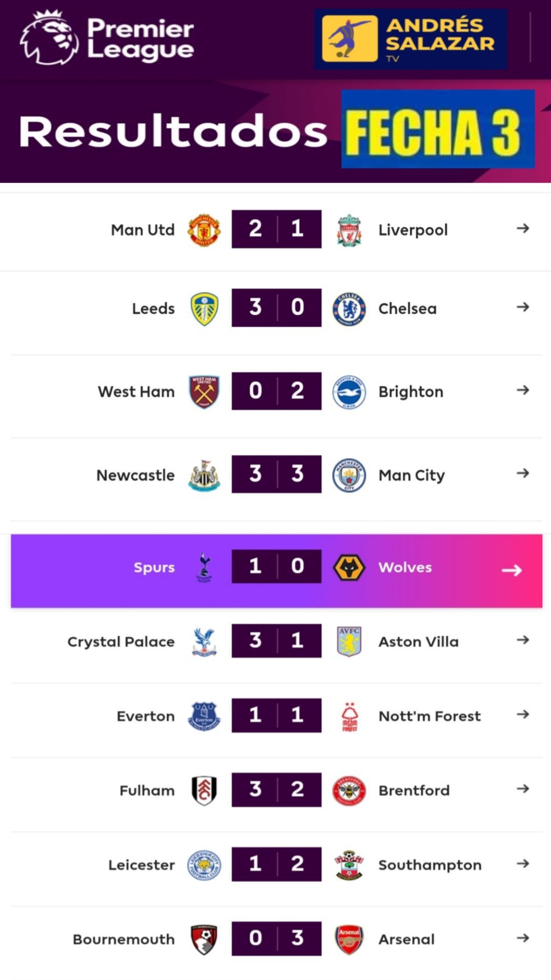This screenshot has width=551, height=980.
Task: Open Man Utd vs Liverpool match arrow
Action: click(x=522, y=229)
